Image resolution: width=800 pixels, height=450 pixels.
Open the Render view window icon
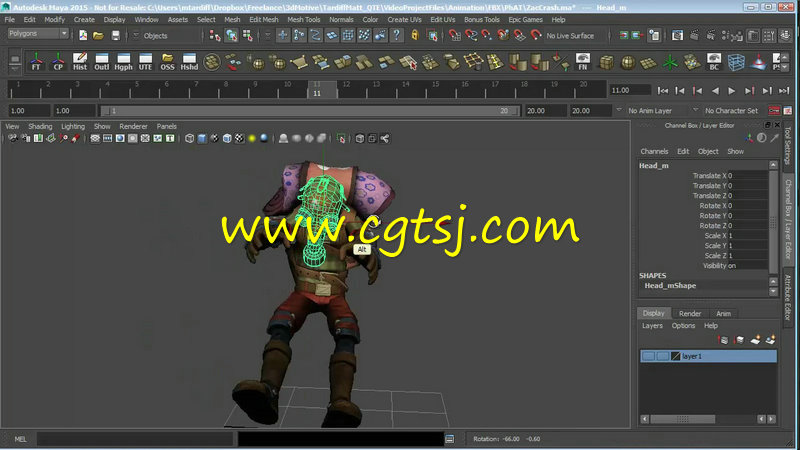[678, 35]
